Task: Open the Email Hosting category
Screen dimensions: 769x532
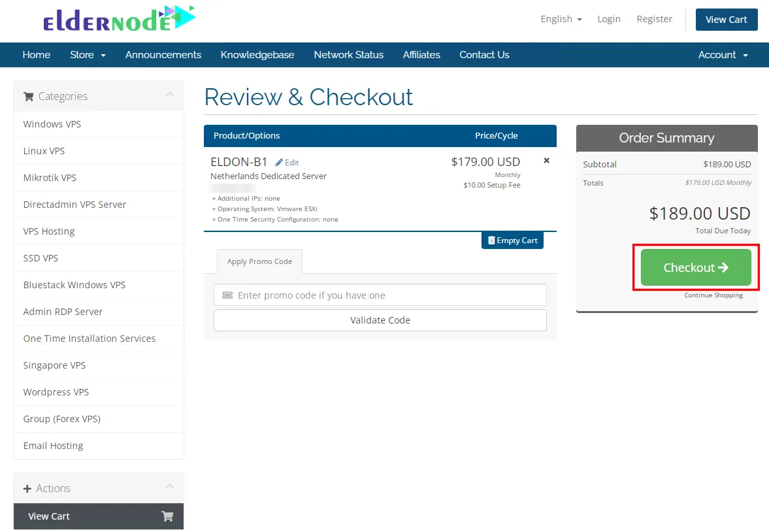Action: point(99,446)
